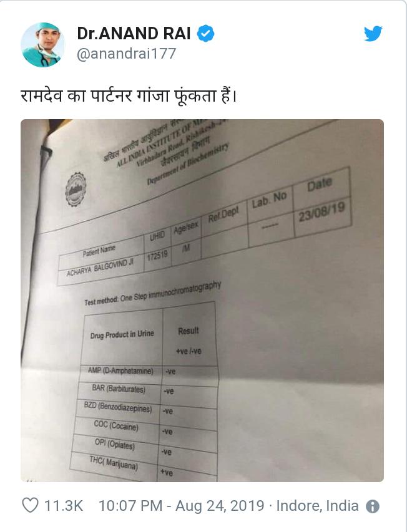
Task: Open the Dr.ANAND RAI display name
Action: point(134,33)
